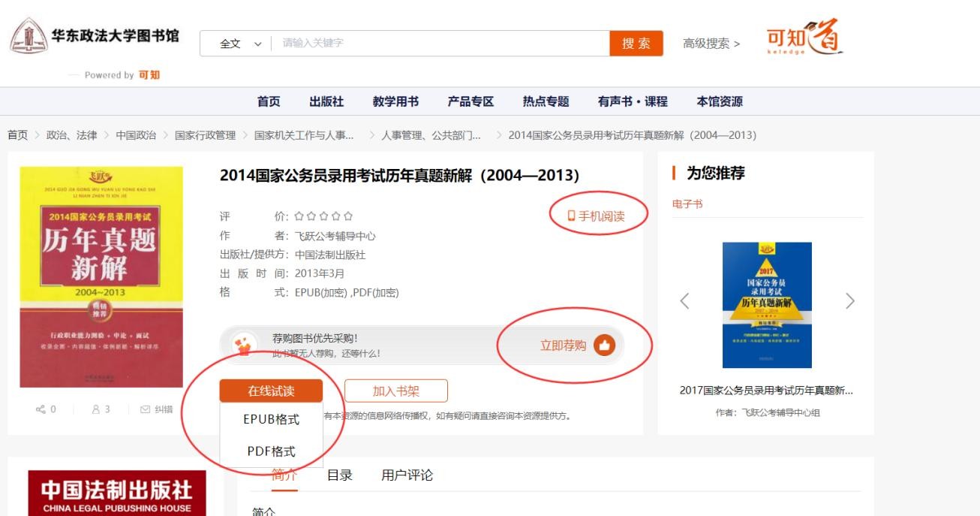980x516 pixels.
Task: Rate the book with the fifth star
Action: pyautogui.click(x=348, y=216)
